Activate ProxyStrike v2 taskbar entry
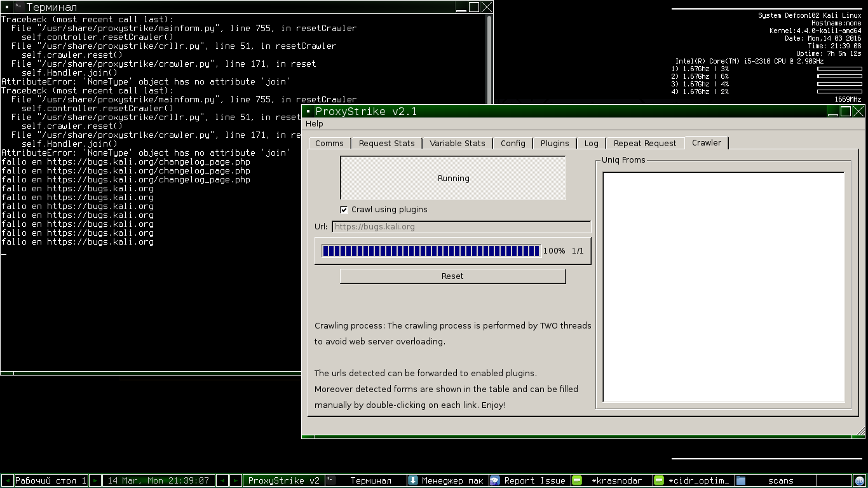The image size is (868, 488). tap(283, 481)
